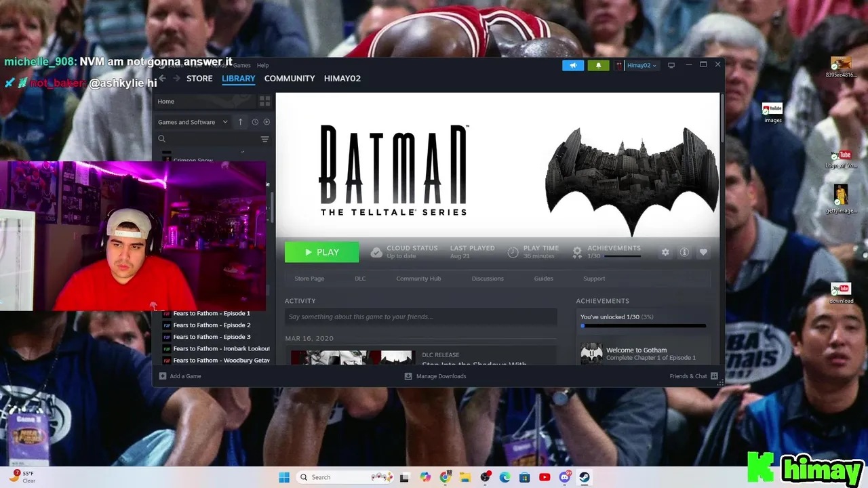The height and width of the screenshot is (488, 868).
Task: Go forward with the Steam forward arrow
Action: [x=176, y=79]
